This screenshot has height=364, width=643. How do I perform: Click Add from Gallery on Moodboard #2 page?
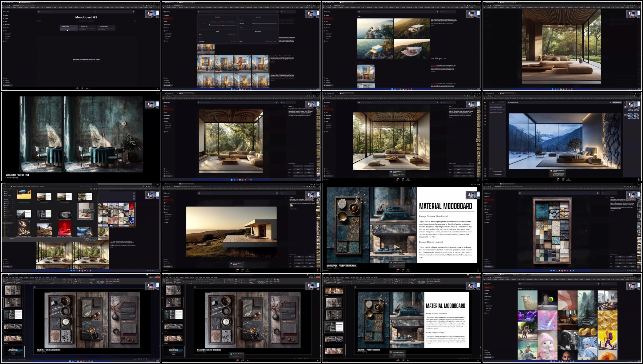106,27
